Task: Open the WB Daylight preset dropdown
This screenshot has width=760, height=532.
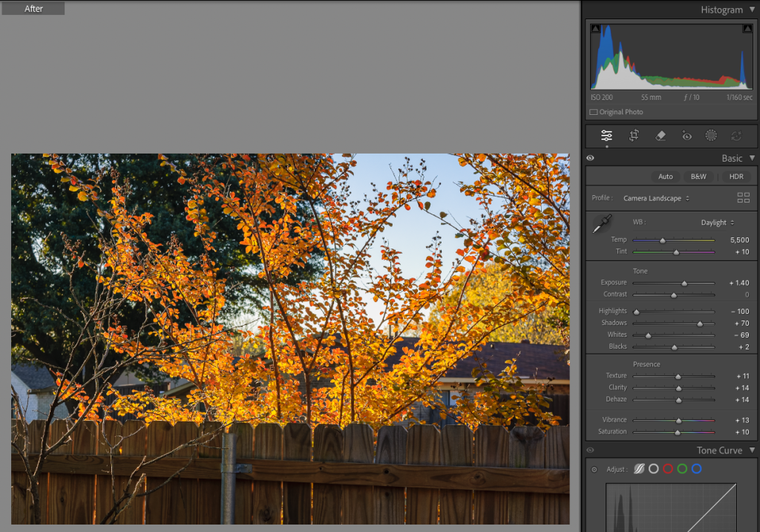Action: click(718, 223)
